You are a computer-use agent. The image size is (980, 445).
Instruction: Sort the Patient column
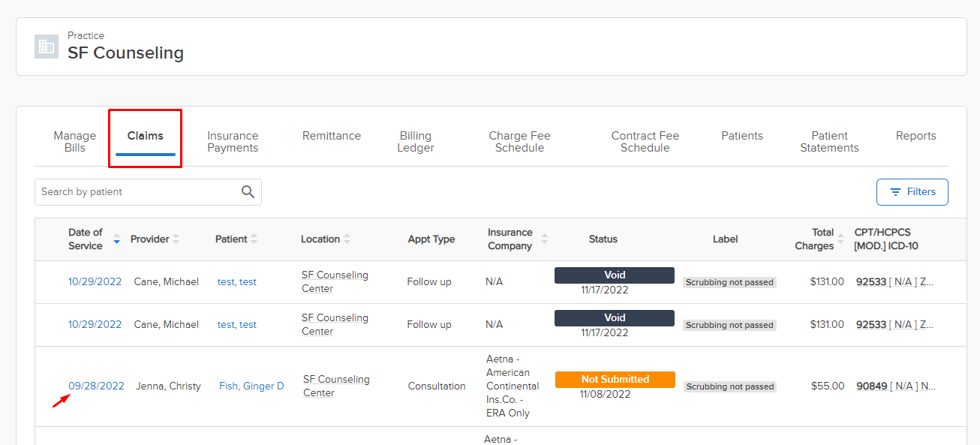click(x=254, y=239)
